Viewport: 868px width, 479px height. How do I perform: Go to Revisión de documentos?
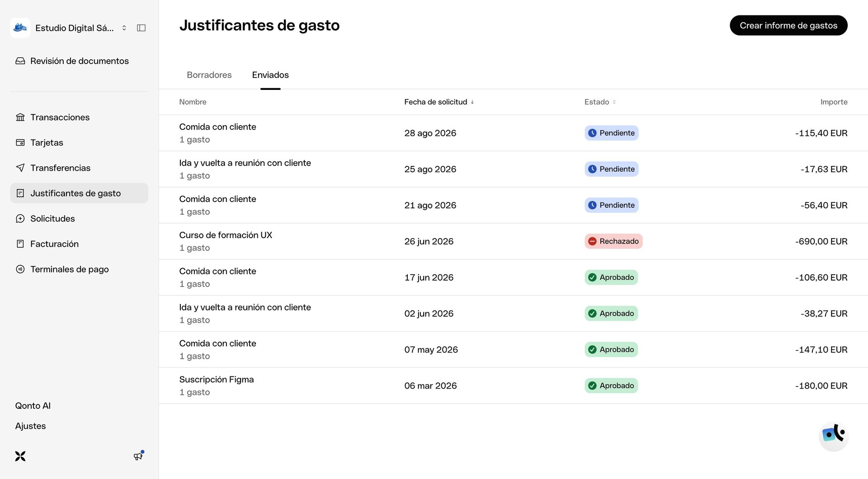[x=72, y=61]
